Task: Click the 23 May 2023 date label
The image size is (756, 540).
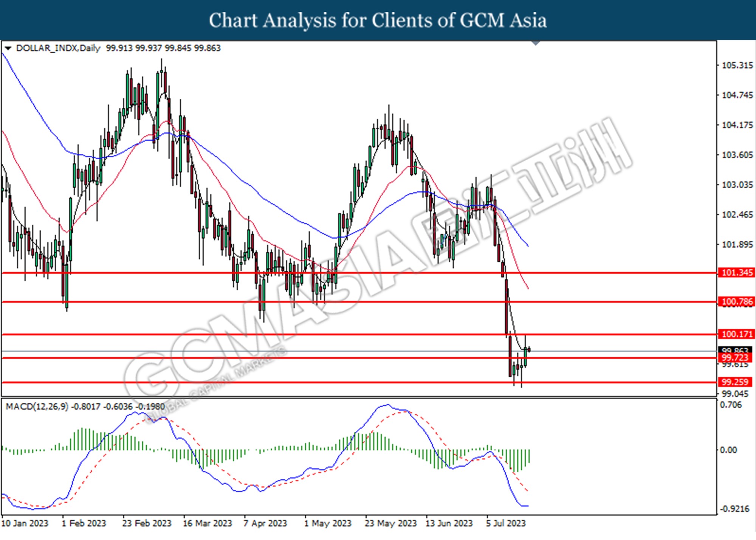Action: [390, 523]
